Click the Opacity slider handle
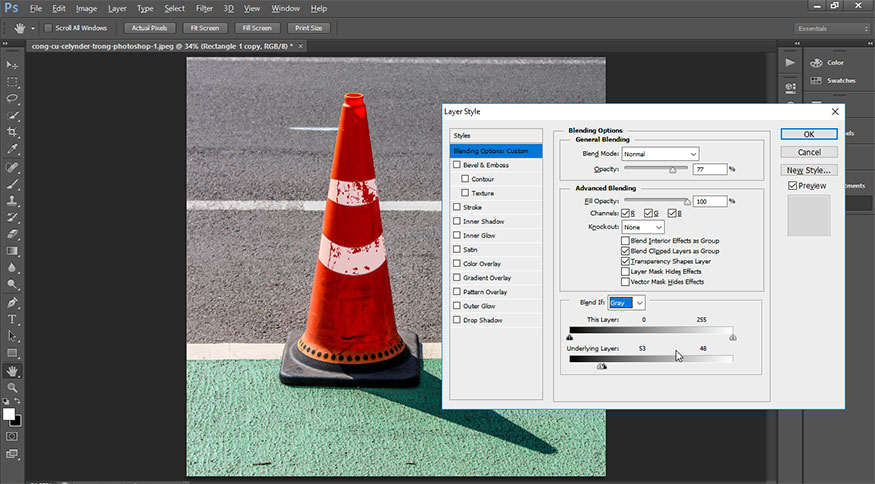The image size is (875, 484). [672, 170]
